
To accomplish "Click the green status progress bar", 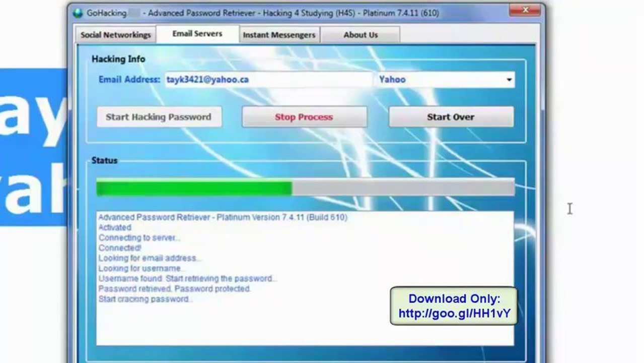I will point(305,188).
